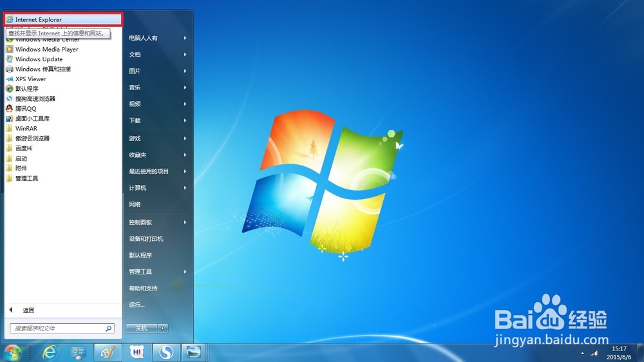Click the search magnifier icon
644x362 pixels.
point(109,329)
